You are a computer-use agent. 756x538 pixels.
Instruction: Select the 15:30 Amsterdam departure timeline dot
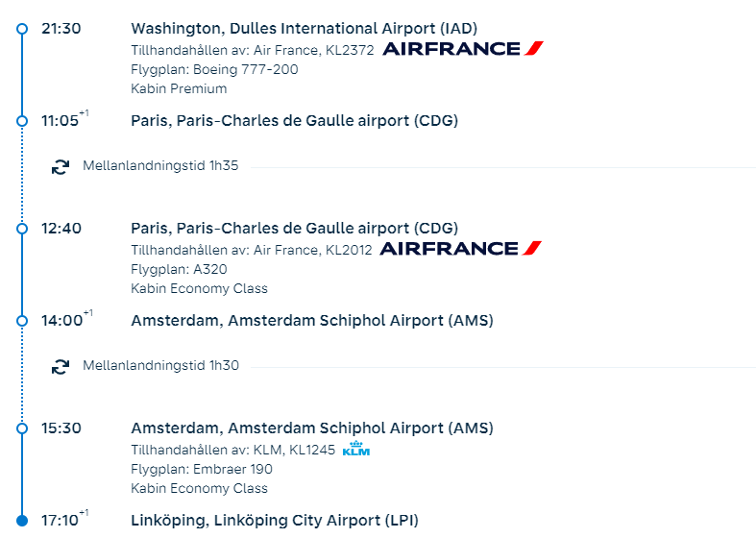22,428
